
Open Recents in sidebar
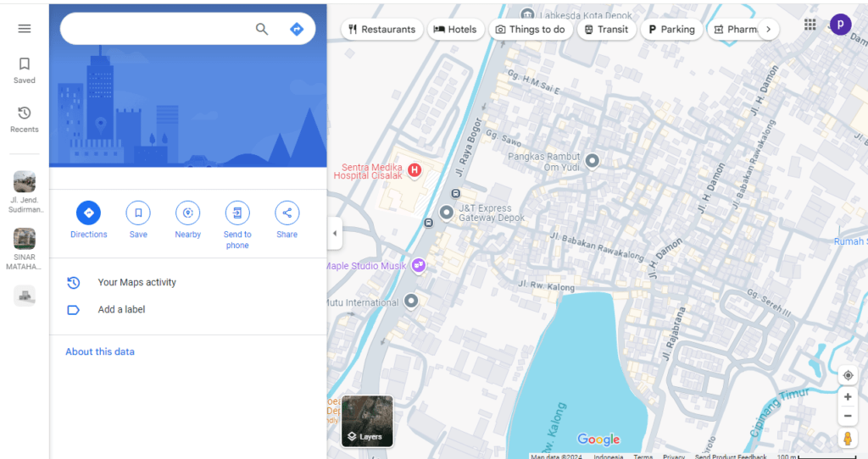(25, 119)
